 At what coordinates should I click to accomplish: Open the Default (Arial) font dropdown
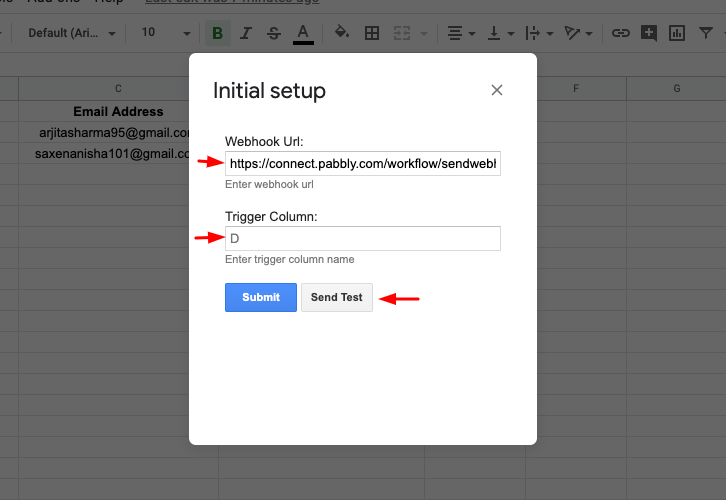click(x=71, y=33)
